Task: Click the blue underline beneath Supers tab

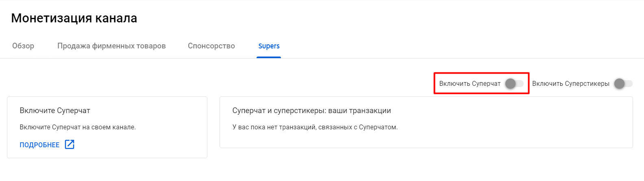Action: tap(269, 57)
